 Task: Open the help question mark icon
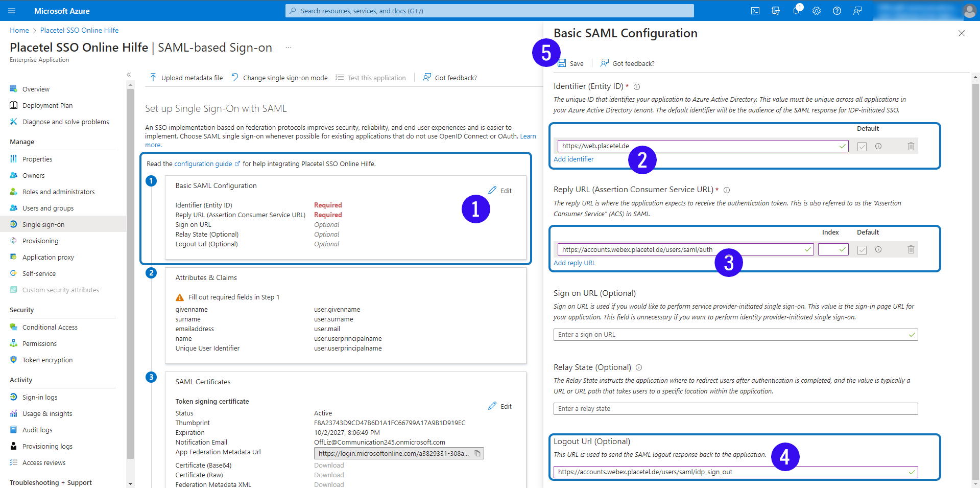(x=837, y=11)
